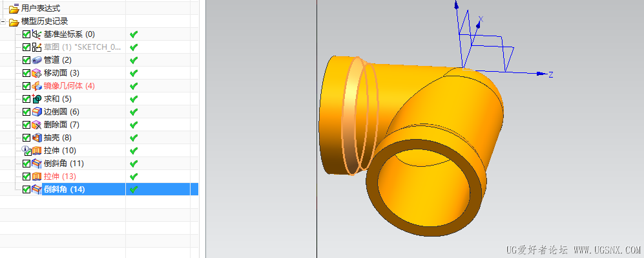Uncheck the 移动面 (3) checkbox
644x258 pixels.
(26, 73)
